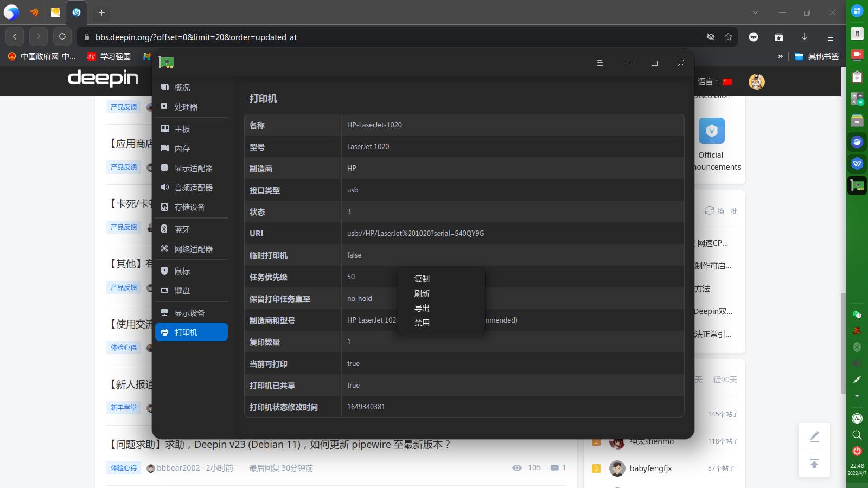Screen dimensions: 868x488
Task: Click the screen recorder icon in the dock
Action: (x=857, y=55)
